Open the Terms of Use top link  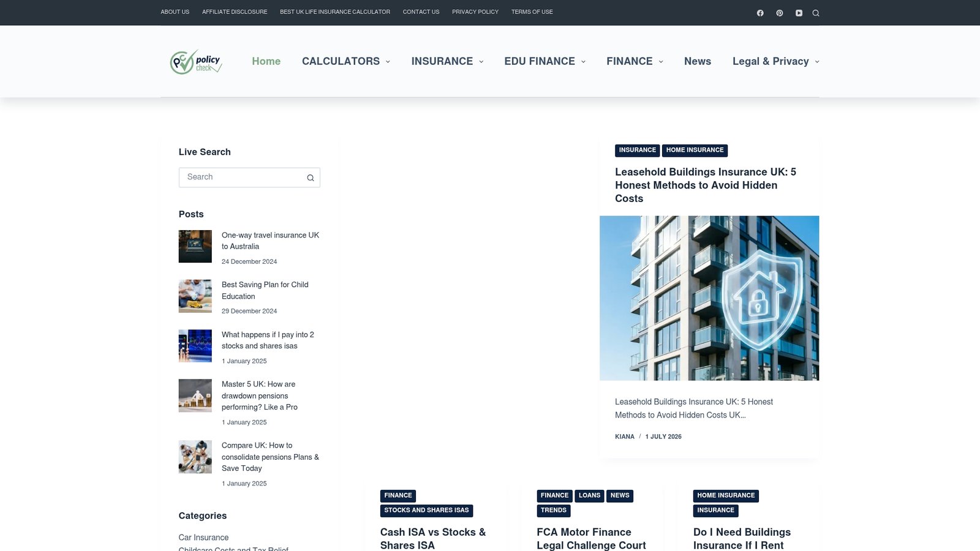point(532,12)
